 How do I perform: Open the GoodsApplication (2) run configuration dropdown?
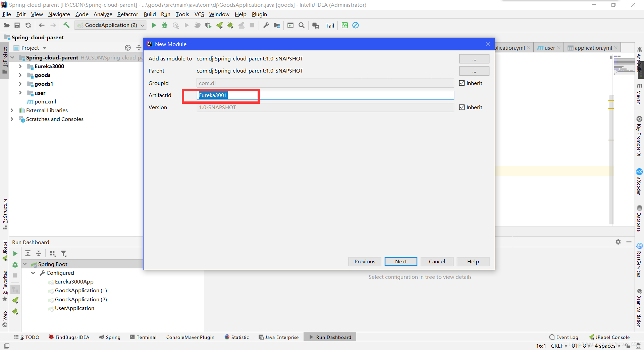pyautogui.click(x=110, y=25)
